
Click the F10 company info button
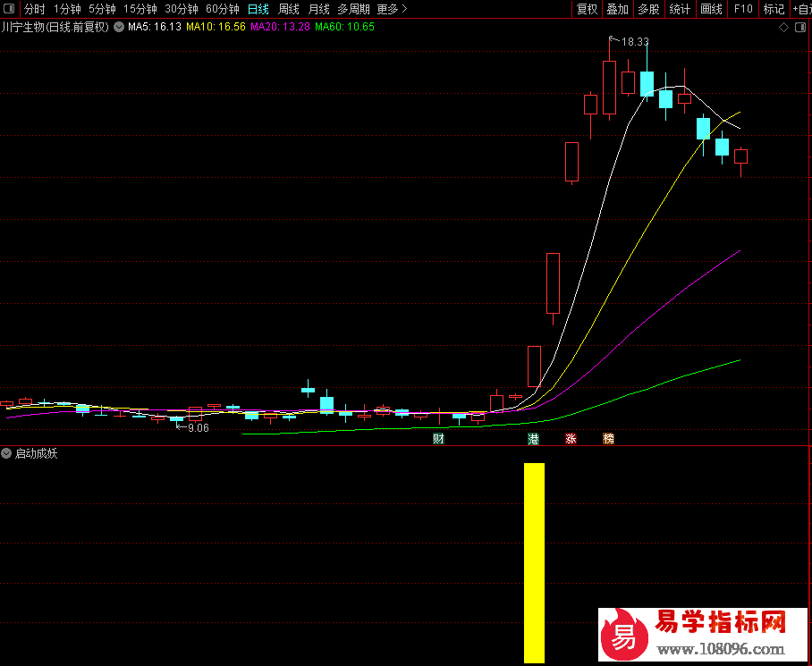742,9
